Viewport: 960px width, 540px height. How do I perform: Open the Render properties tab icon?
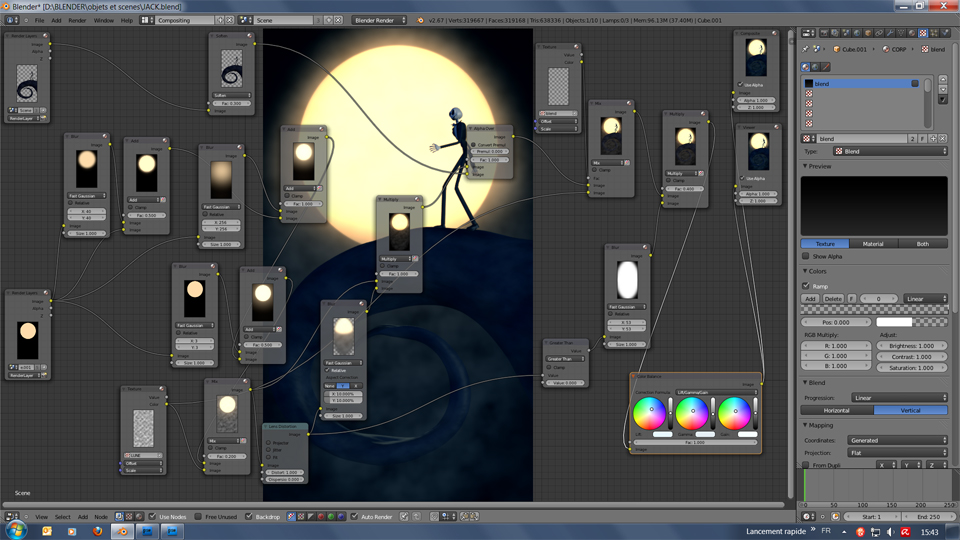click(x=824, y=33)
